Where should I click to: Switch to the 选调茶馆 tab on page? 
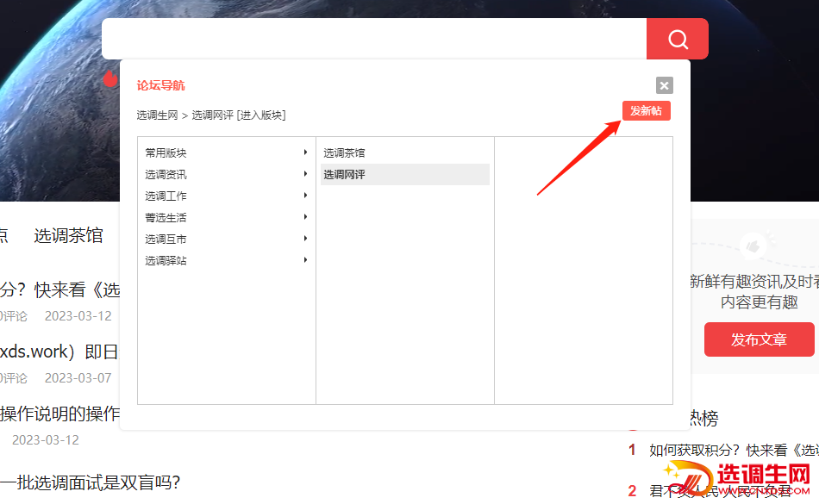68,235
